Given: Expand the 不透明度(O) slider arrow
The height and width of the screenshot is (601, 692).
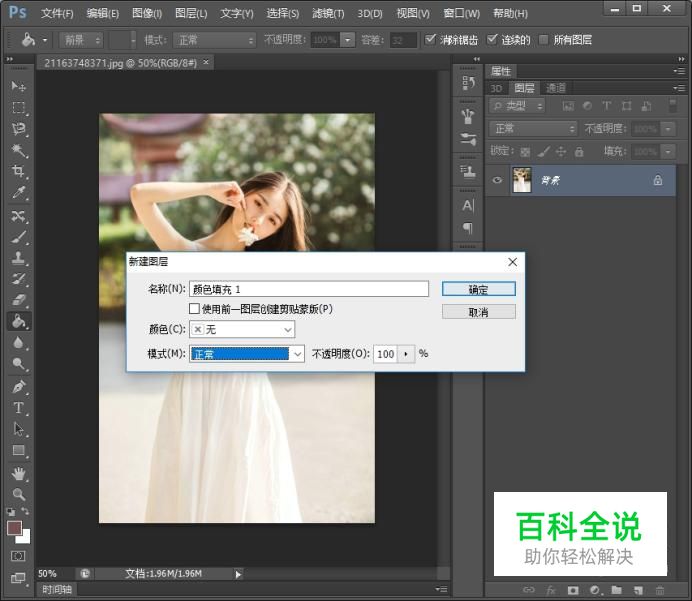Looking at the screenshot, I should tap(406, 354).
